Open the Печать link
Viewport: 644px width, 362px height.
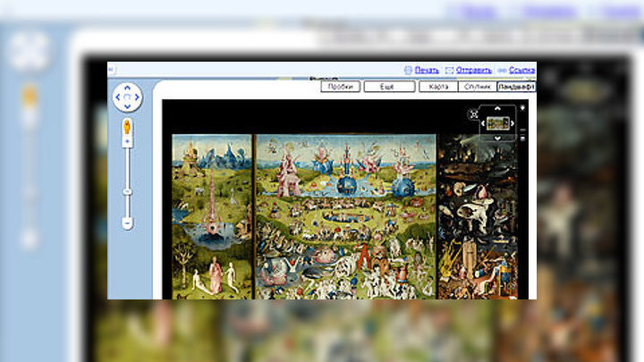427,71
